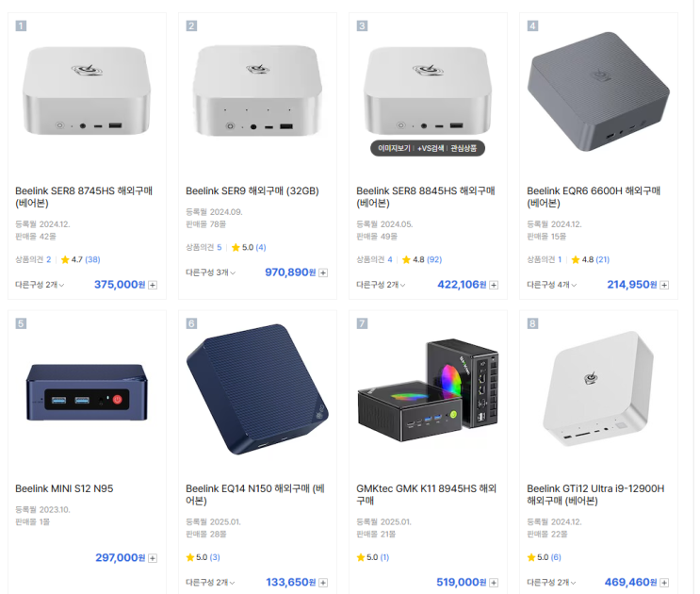The height and width of the screenshot is (594, 700).
Task: Click plus icon beside 469,460원 price
Action: pos(664,583)
